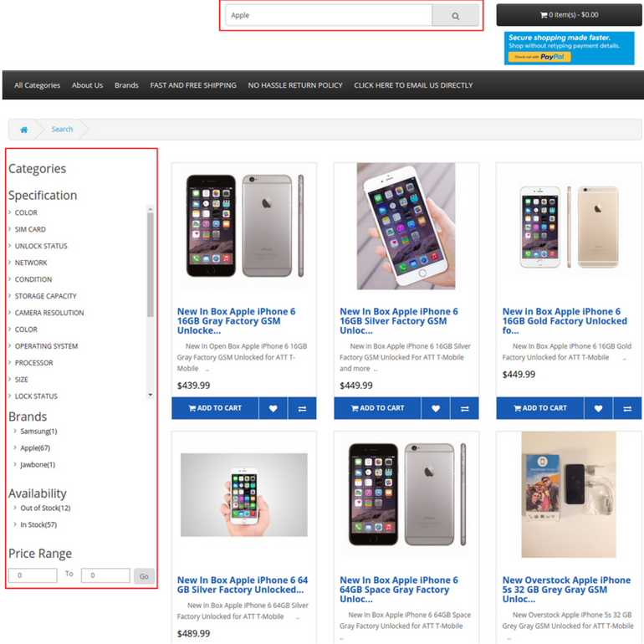Expand the SIM CARD filter

coord(30,230)
